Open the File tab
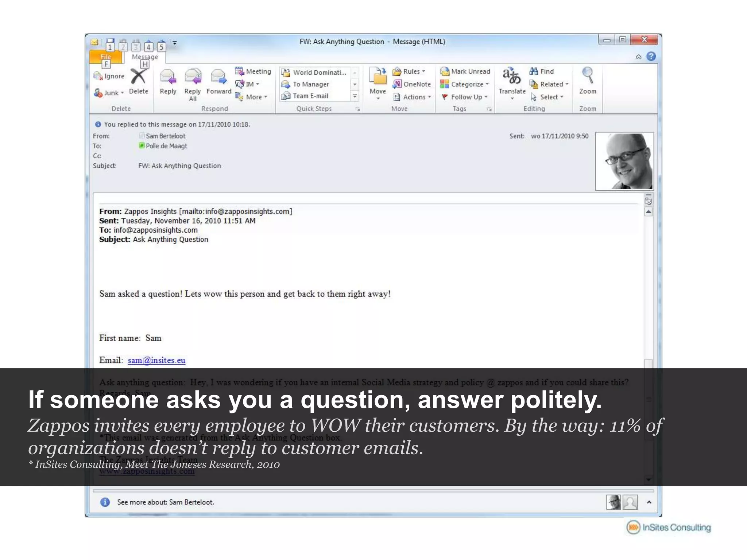 [105, 57]
